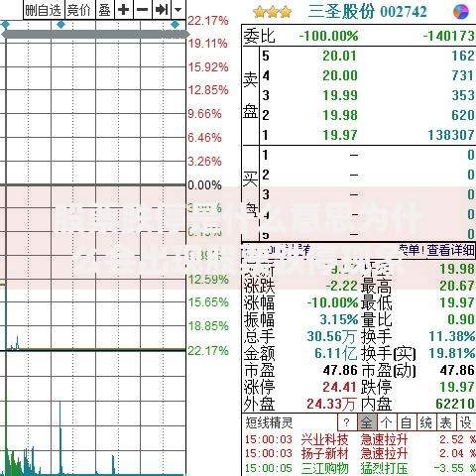Screen dimensions: 476x476
Task: Click the rightmost blue diamond marker on chart
Action: (176, 25)
